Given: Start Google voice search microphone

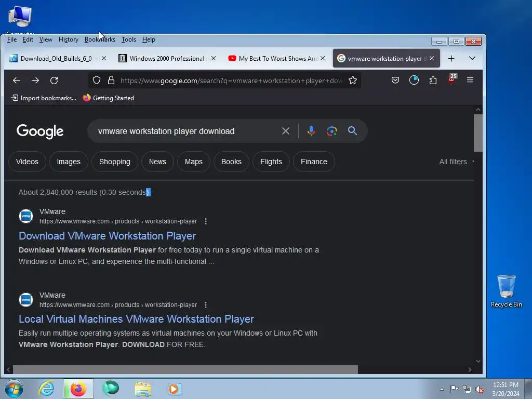Looking at the screenshot, I should (x=311, y=131).
